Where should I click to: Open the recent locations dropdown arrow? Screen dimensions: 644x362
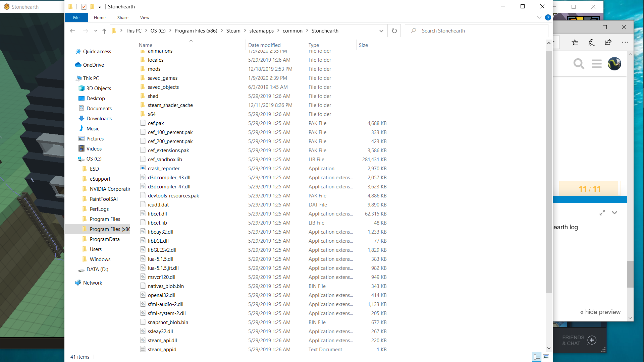point(96,31)
